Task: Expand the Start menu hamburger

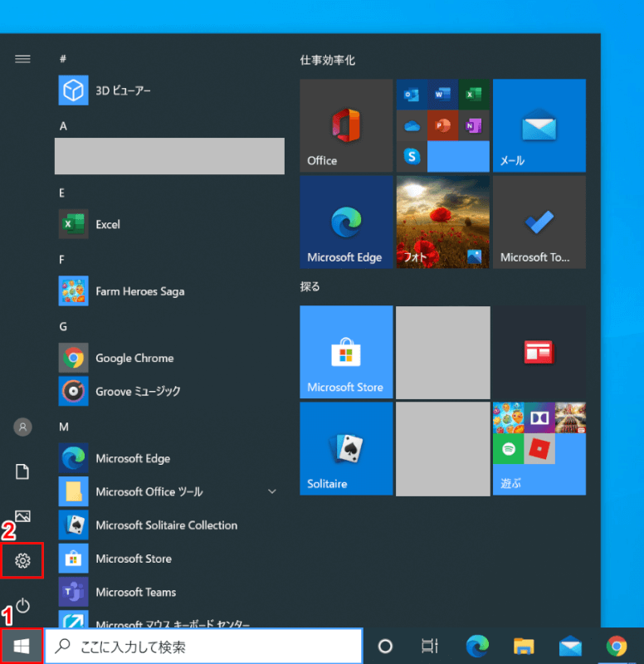Action: point(22,59)
